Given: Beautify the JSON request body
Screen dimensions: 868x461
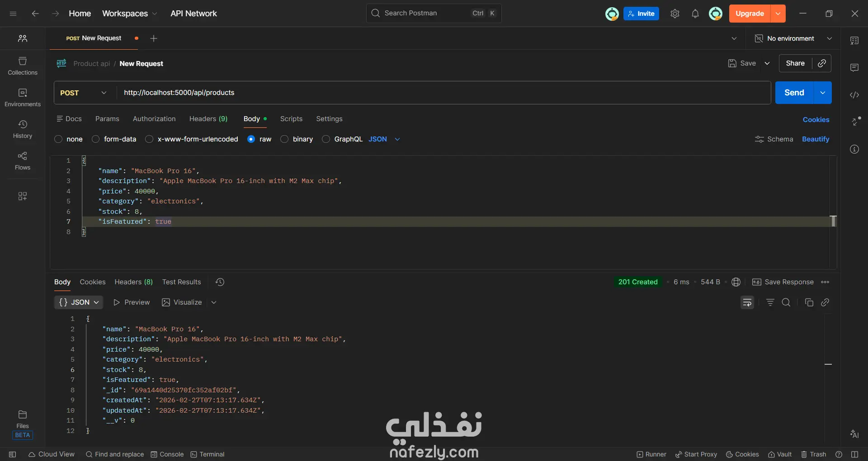Looking at the screenshot, I should (816, 139).
